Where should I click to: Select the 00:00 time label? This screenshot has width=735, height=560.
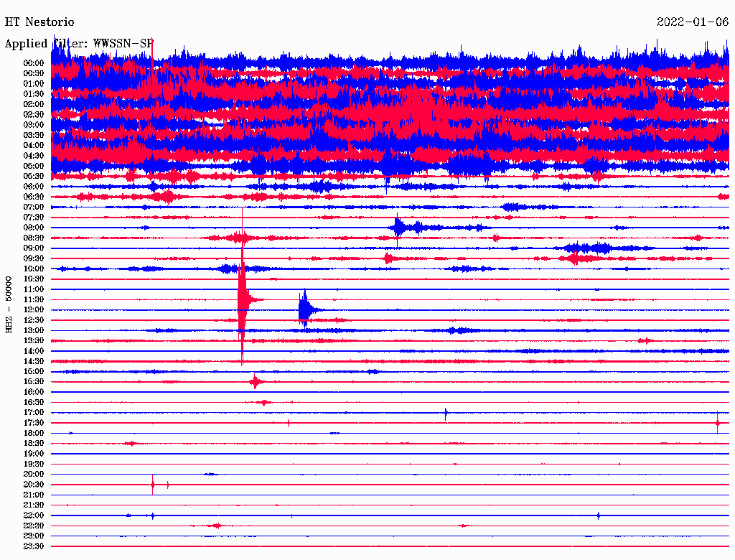[34, 63]
